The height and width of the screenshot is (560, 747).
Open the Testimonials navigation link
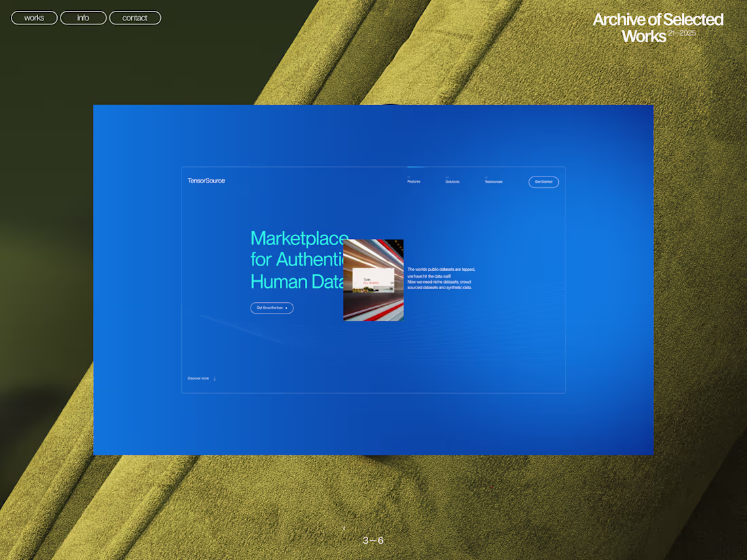(x=493, y=181)
